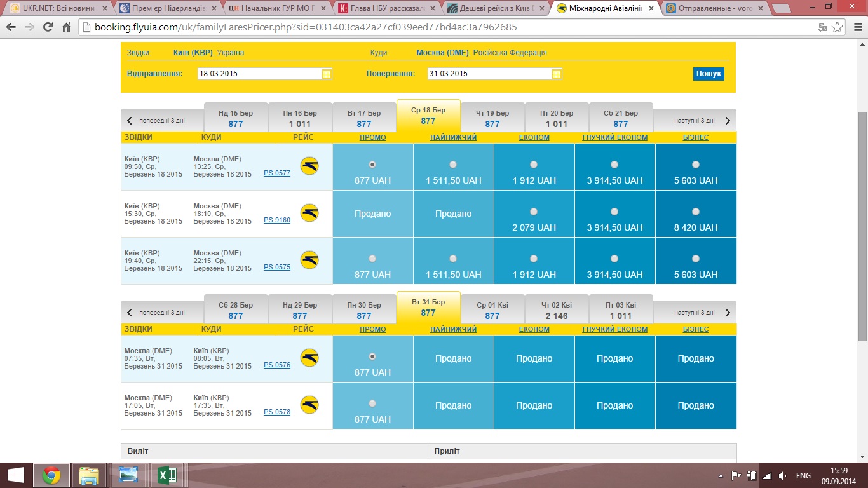This screenshot has width=868, height=488.
Task: Click the browser forward arrow
Action: [29, 27]
